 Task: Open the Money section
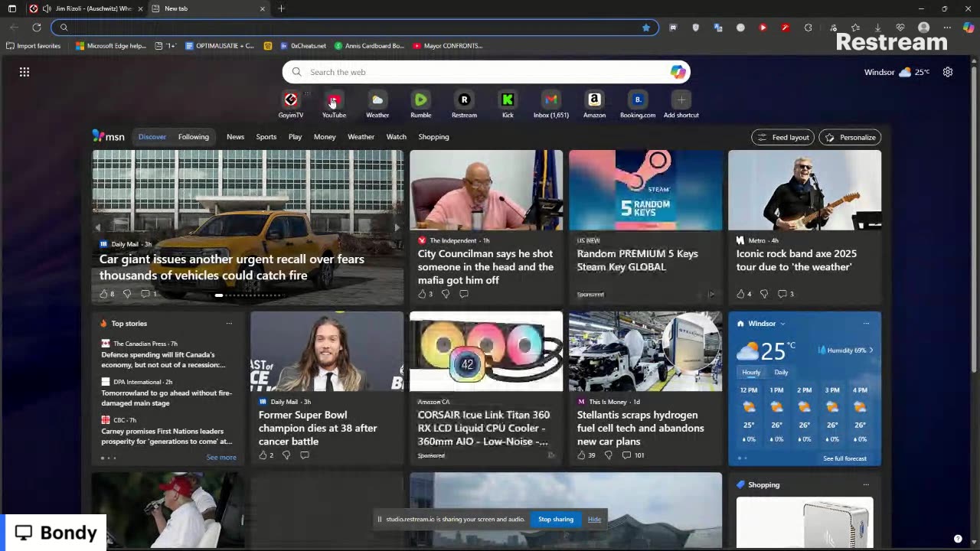click(x=325, y=137)
